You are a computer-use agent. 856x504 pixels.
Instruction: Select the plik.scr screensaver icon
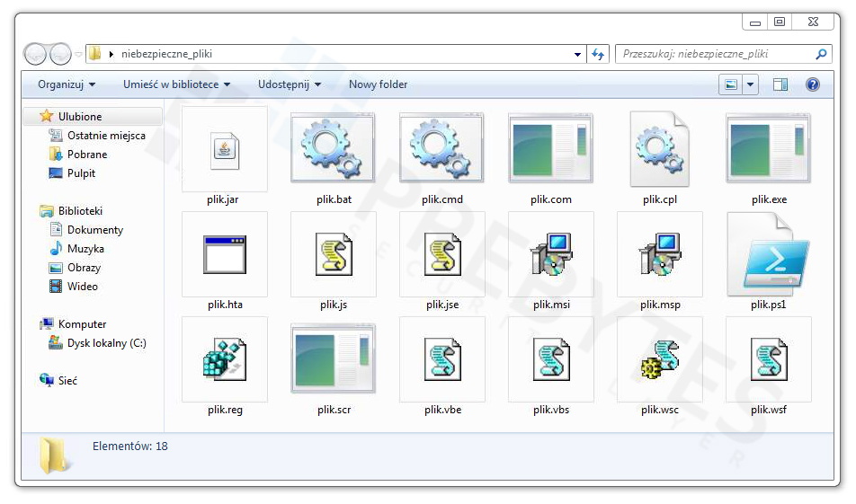coord(333,358)
